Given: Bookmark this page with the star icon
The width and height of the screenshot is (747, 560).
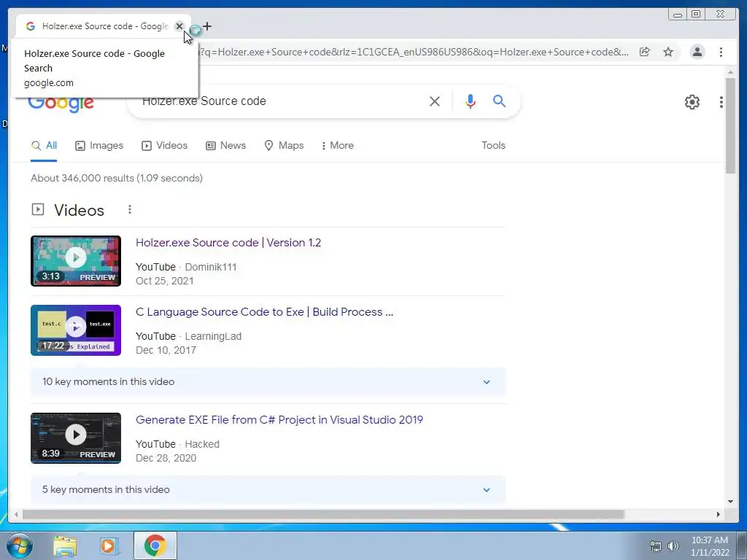Looking at the screenshot, I should pyautogui.click(x=668, y=52).
